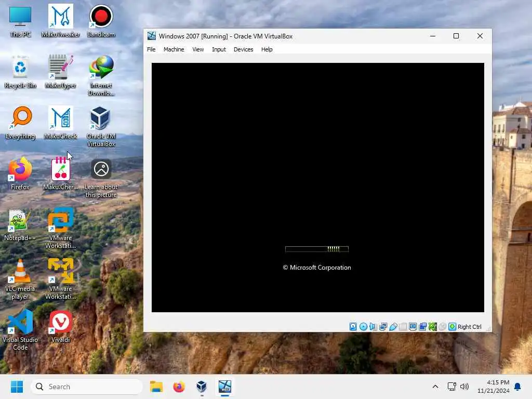The width and height of the screenshot is (532, 399).
Task: Show hidden system tray icons
Action: [435, 387]
